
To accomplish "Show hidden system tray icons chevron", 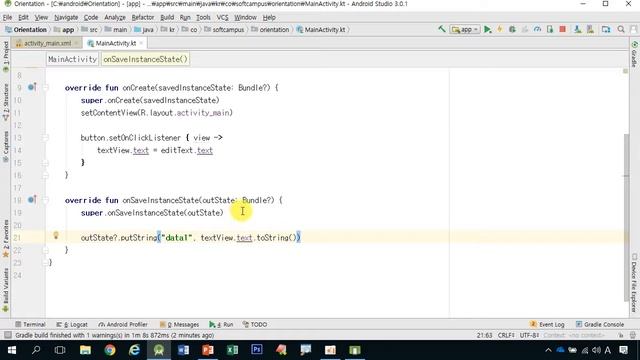I will (x=548, y=350).
